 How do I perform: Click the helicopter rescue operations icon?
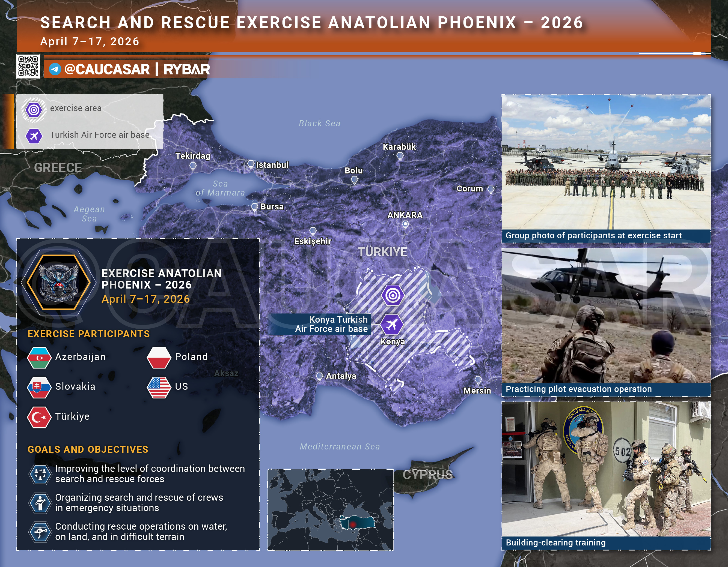pos(40,532)
